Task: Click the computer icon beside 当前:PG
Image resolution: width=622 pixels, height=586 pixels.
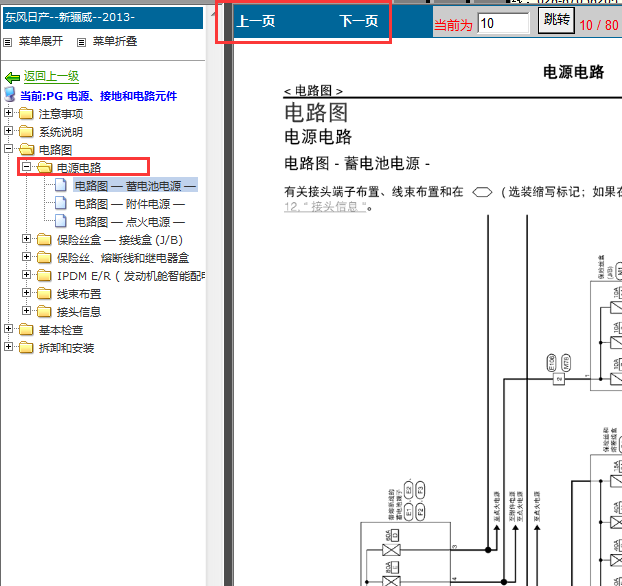Action: tap(10, 95)
